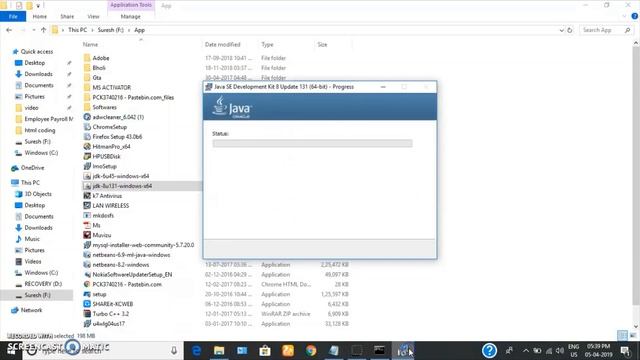
Task: Select the HPUSBDisk file
Action: tap(106, 156)
